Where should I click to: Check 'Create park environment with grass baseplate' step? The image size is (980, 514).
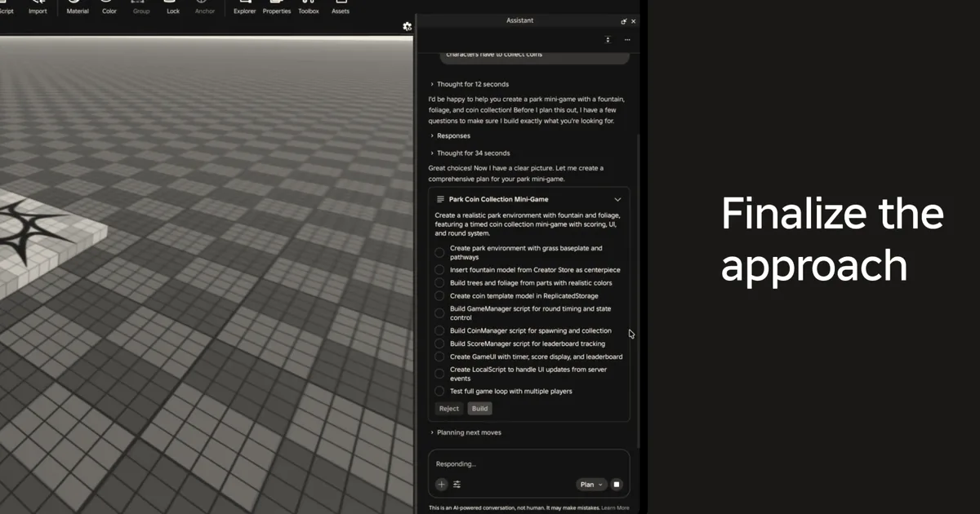tap(439, 253)
